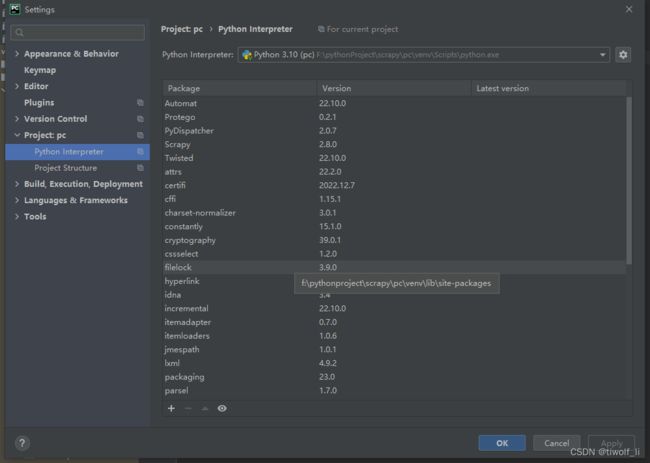Open the Python 3.10 (pc) interpreter combo box
The width and height of the screenshot is (650, 463).
pos(424,55)
